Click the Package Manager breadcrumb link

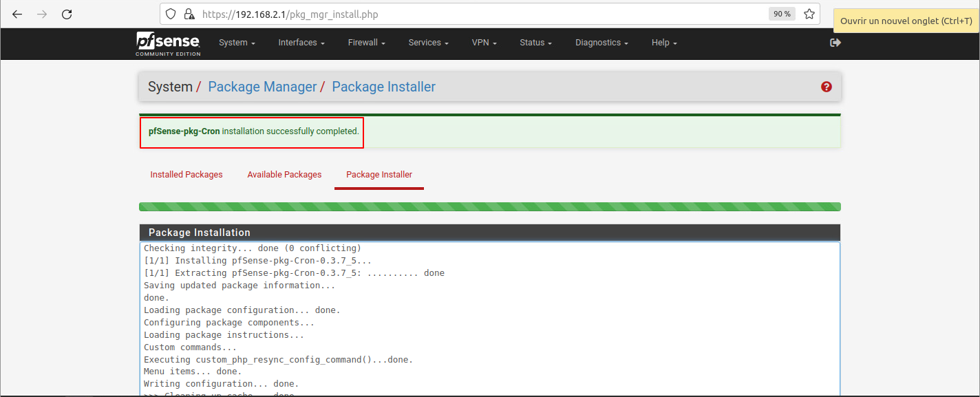point(262,87)
